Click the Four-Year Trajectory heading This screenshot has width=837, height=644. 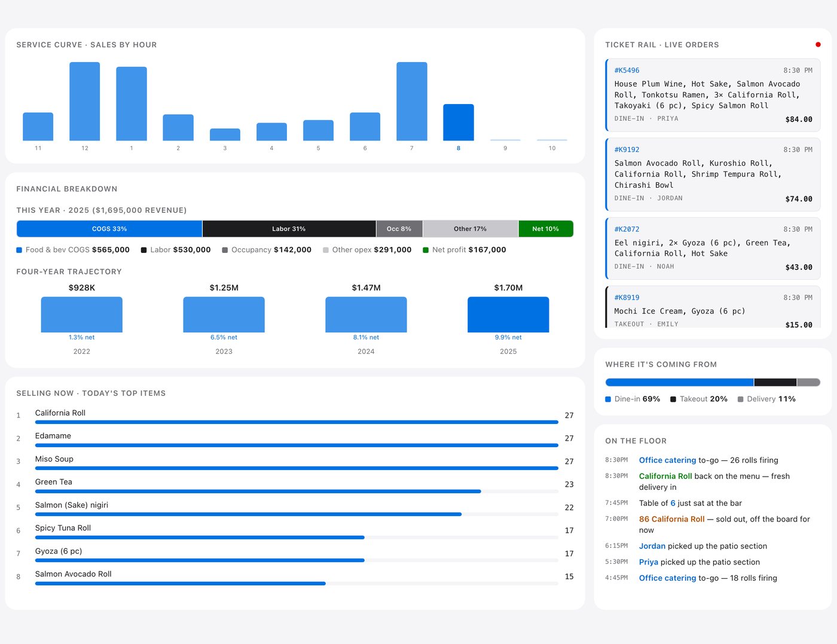click(69, 271)
